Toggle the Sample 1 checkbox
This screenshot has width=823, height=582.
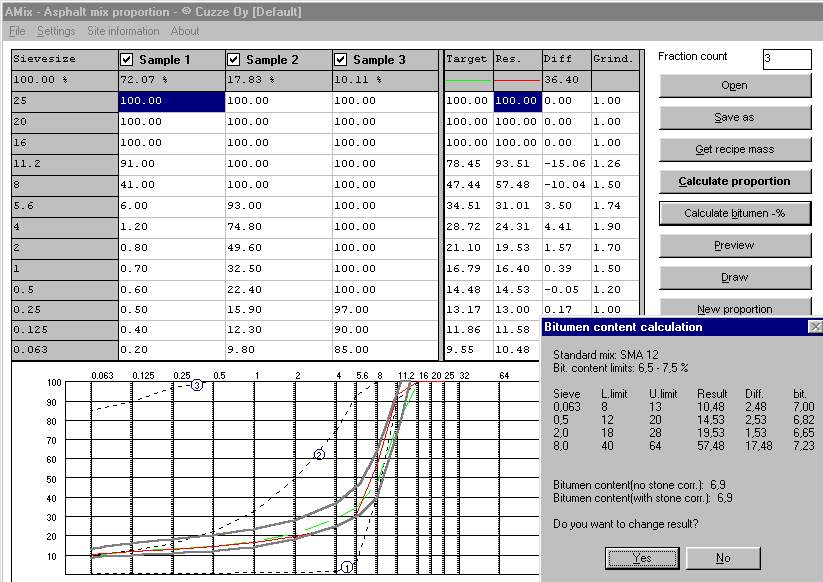(127, 60)
